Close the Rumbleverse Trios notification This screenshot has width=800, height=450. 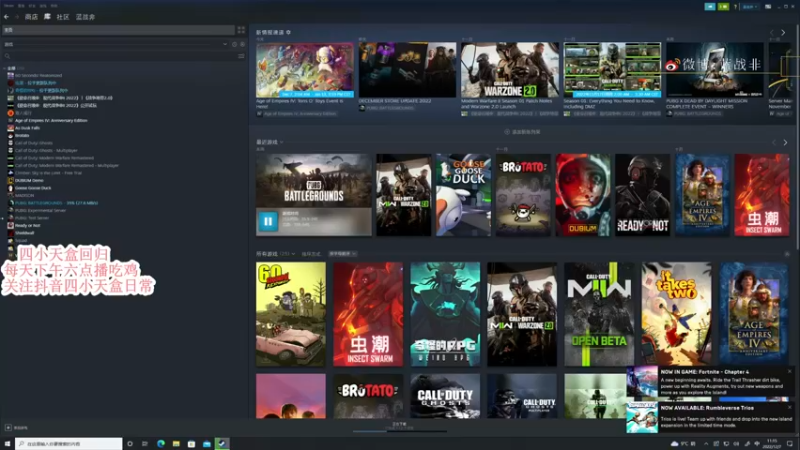[x=790, y=408]
